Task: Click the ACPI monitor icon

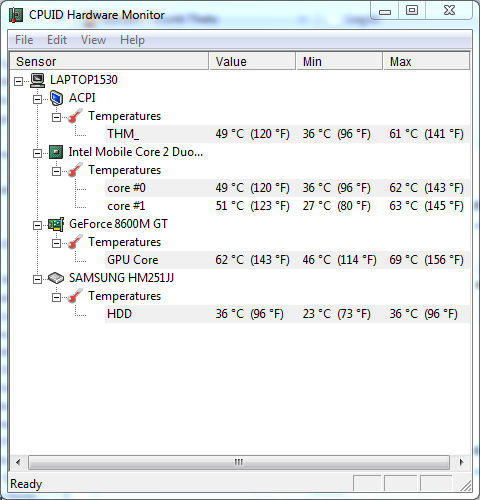Action: 56,98
